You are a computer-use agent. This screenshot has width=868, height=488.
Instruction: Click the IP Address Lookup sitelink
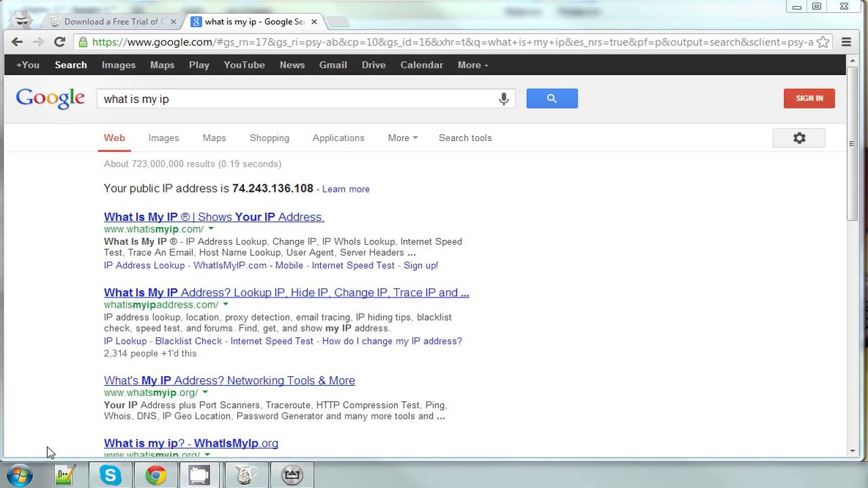[x=144, y=265]
